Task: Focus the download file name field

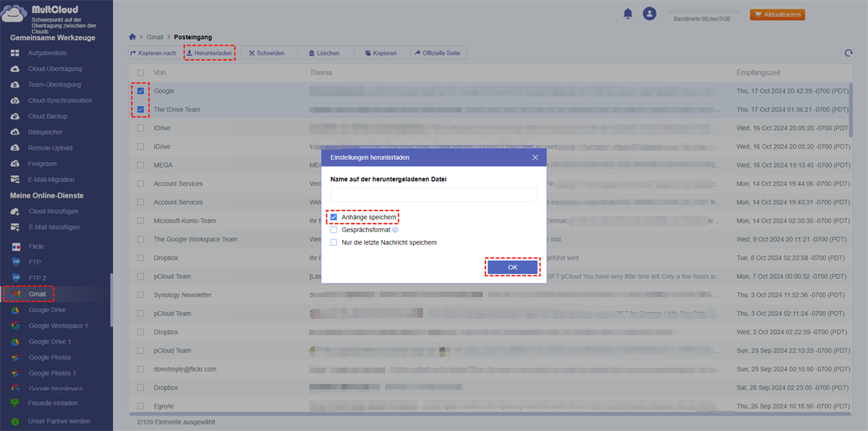Action: tap(434, 195)
